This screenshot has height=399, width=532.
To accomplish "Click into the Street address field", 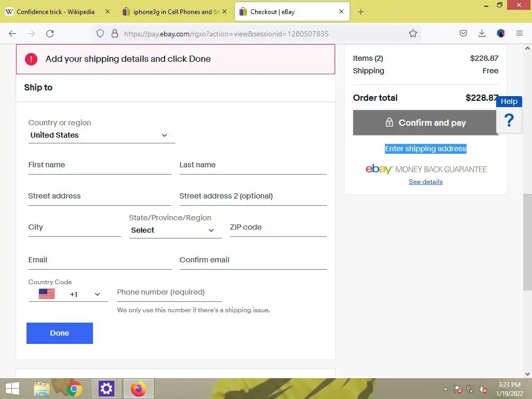I will pos(100,196).
